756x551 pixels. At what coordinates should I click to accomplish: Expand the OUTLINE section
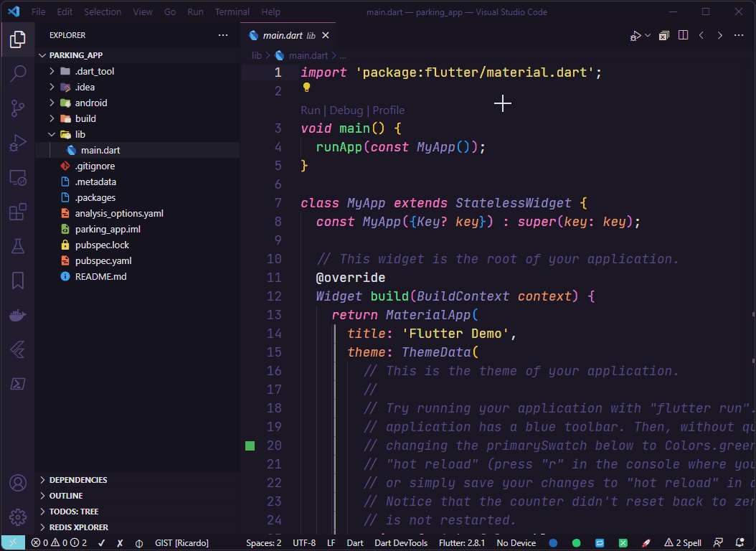point(138,496)
